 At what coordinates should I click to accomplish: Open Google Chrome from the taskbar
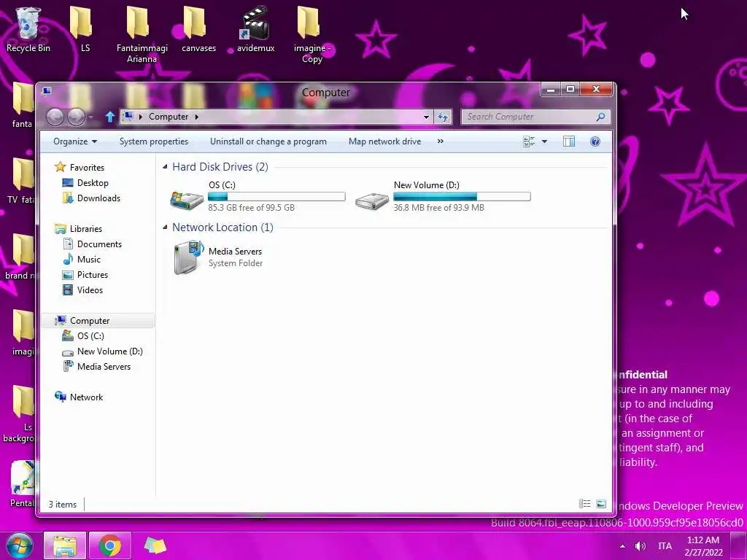110,545
